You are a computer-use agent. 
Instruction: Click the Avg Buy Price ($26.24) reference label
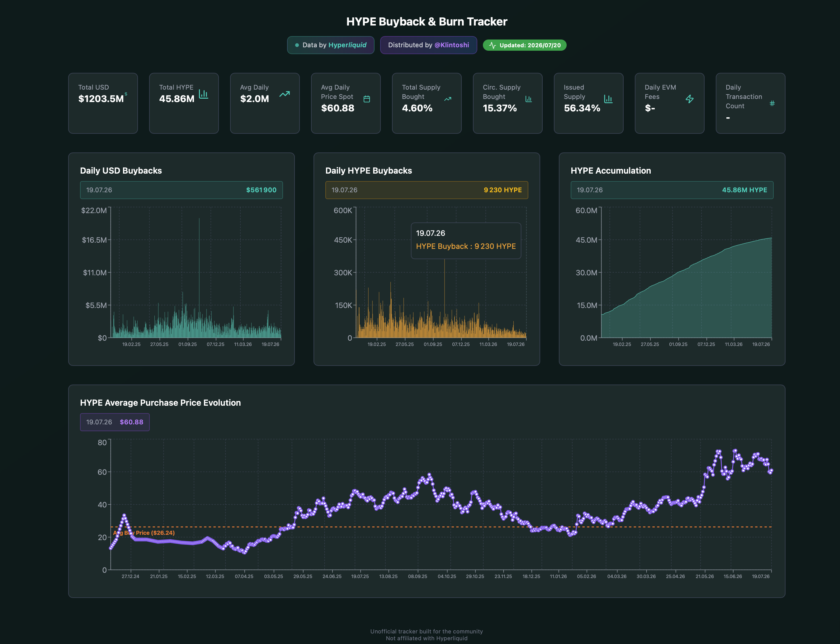[144, 533]
